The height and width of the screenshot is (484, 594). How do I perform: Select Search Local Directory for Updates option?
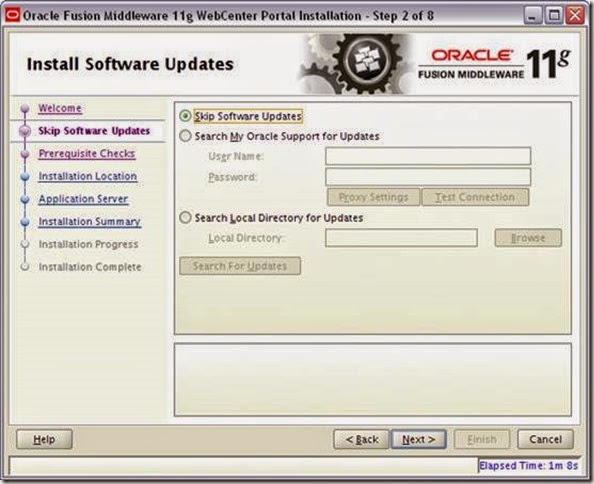click(185, 218)
